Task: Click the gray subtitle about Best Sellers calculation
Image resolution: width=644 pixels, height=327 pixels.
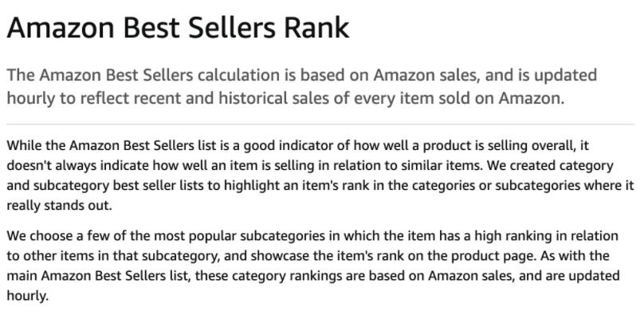Action: pos(302,87)
